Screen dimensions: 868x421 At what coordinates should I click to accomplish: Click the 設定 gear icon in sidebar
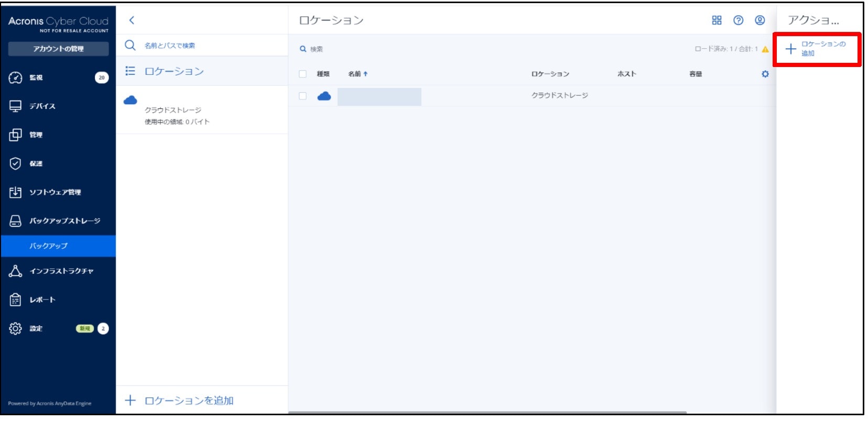[15, 328]
